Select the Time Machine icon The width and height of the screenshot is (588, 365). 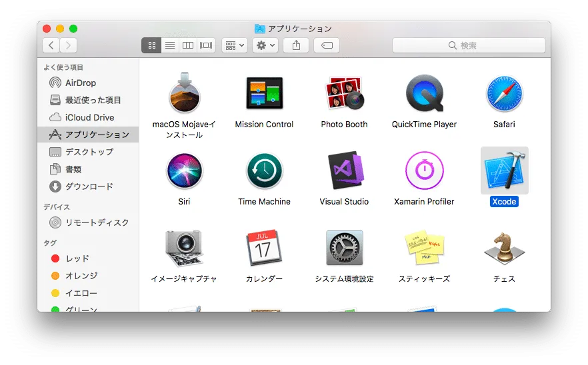point(265,171)
